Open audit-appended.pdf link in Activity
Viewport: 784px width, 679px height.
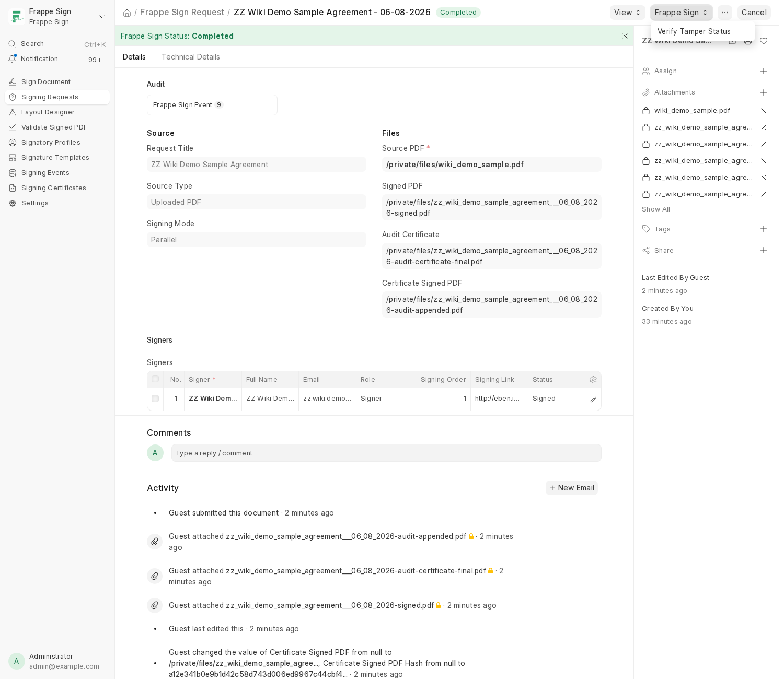346,536
